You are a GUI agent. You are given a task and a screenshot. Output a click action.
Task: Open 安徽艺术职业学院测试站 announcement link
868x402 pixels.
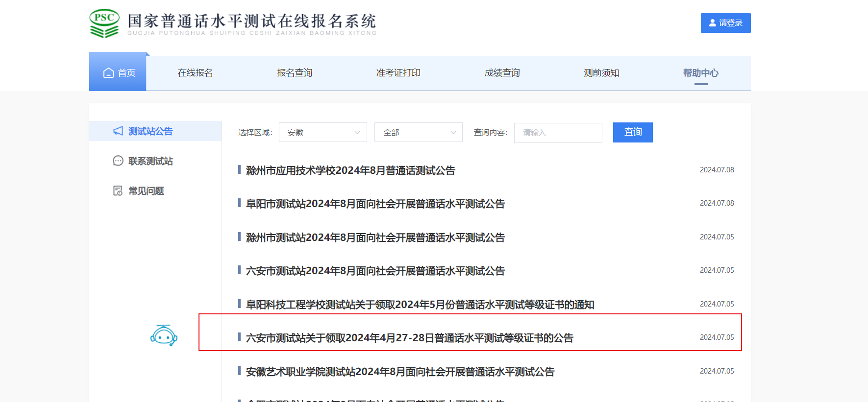(400, 372)
